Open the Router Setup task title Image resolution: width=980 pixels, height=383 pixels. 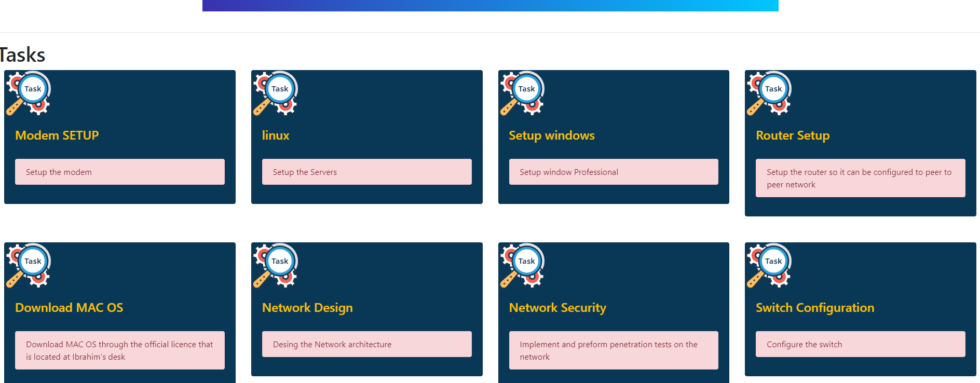point(793,136)
